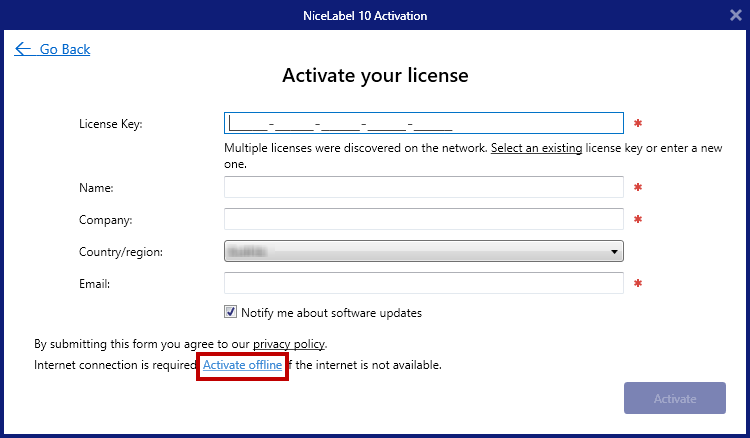Choose the Activate offline link
750x438 pixels.
click(242, 366)
